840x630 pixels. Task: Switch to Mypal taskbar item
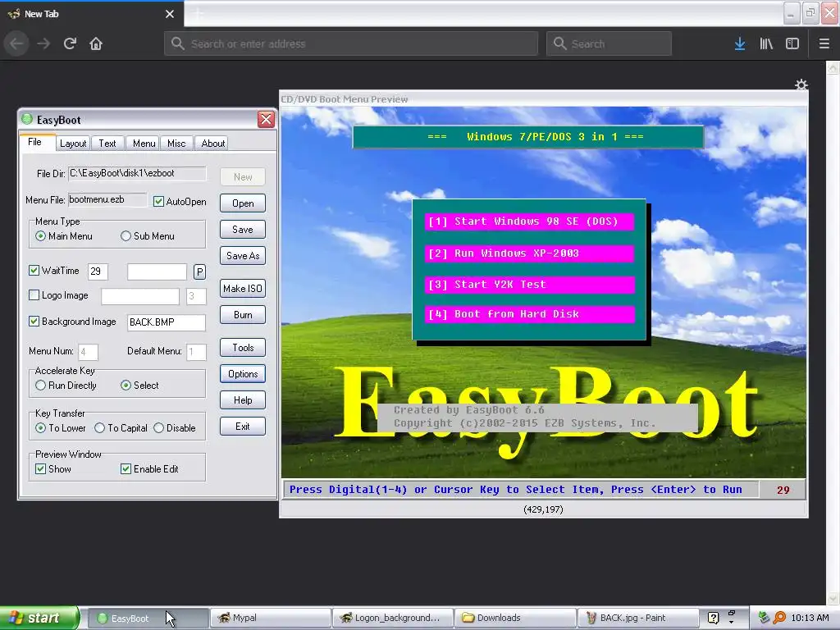[270, 619]
